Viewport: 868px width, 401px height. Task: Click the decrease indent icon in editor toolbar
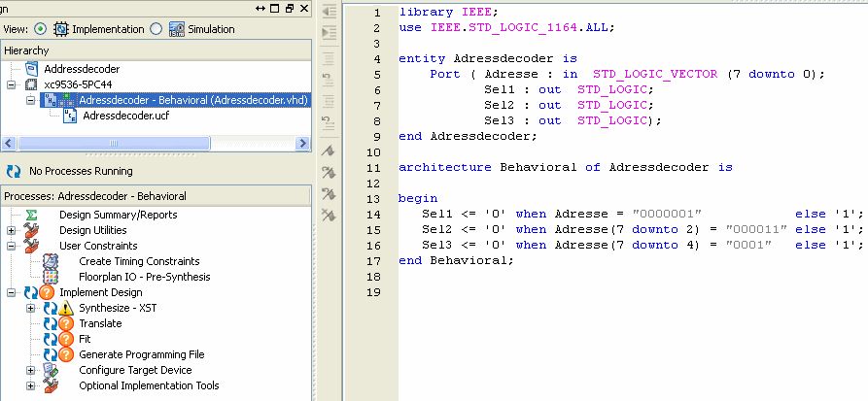(x=329, y=12)
